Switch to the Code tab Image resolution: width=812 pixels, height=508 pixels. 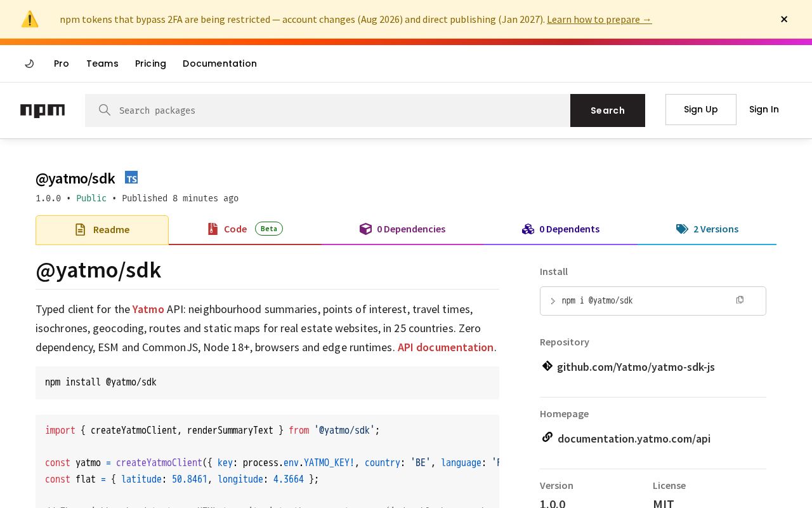click(245, 229)
